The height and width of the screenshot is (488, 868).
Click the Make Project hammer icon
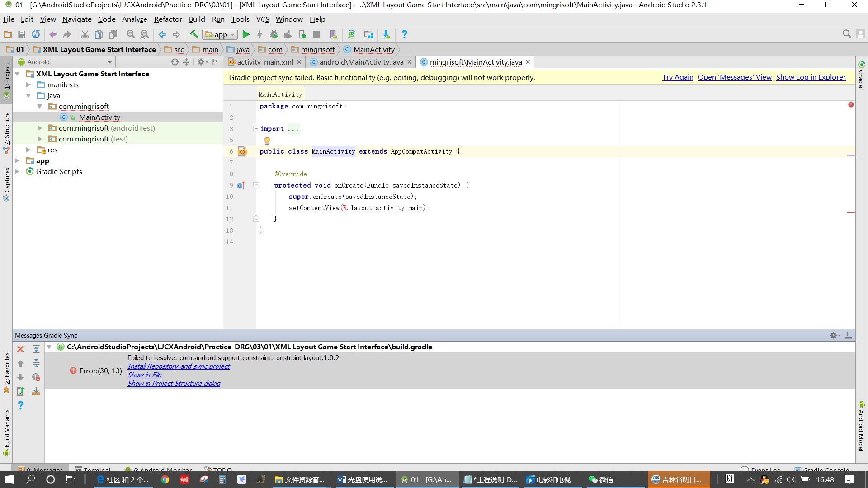point(194,34)
